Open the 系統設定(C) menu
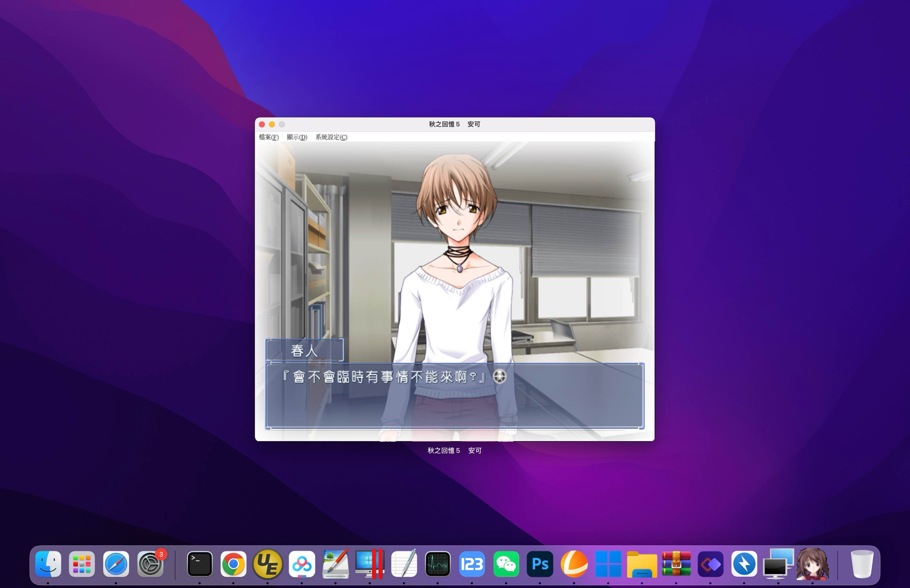The height and width of the screenshot is (588, 910). coord(331,137)
